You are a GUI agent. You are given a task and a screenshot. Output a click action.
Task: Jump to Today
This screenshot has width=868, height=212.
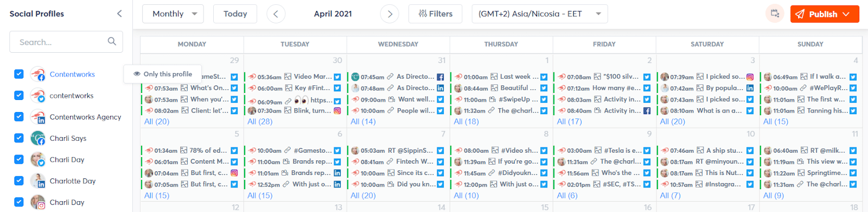point(235,14)
